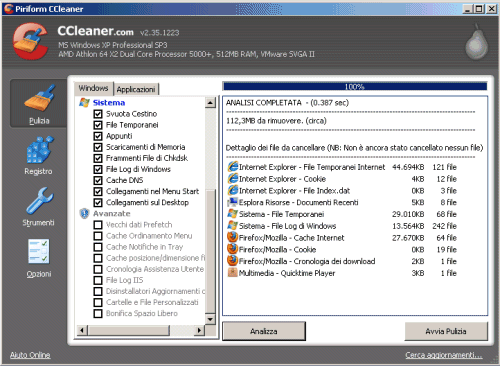Toggle the Appunti checkbox
This screenshot has height=366, width=500.
(98, 136)
